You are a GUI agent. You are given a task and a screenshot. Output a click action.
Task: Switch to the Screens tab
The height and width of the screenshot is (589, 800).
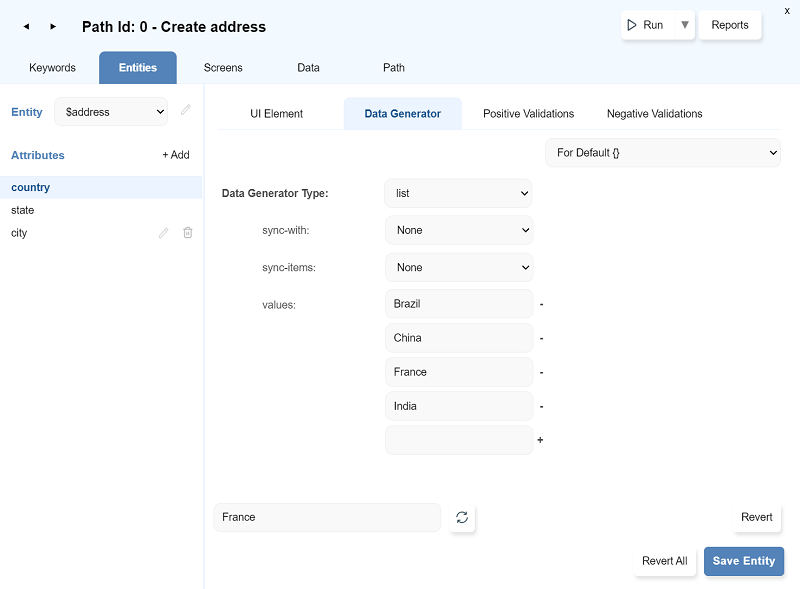(x=223, y=68)
